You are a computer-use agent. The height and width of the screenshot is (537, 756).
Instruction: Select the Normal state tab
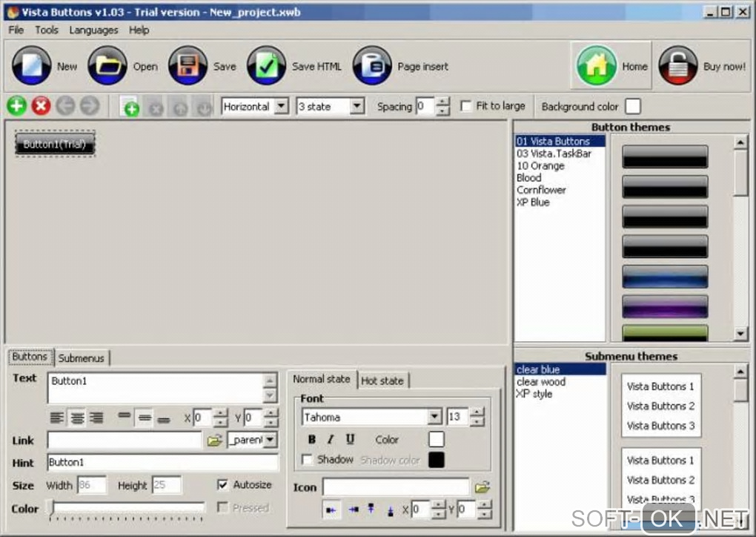322,379
